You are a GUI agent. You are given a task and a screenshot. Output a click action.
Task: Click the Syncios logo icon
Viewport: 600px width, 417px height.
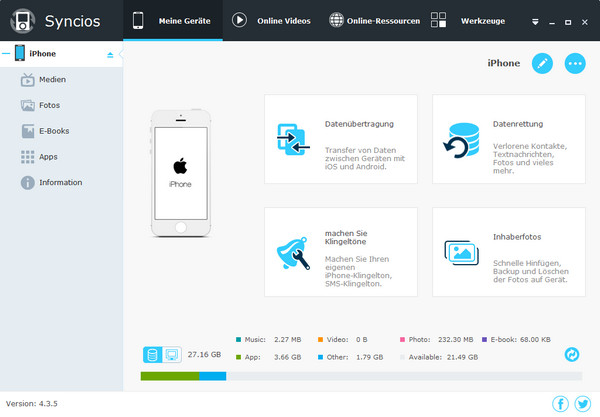(x=23, y=21)
